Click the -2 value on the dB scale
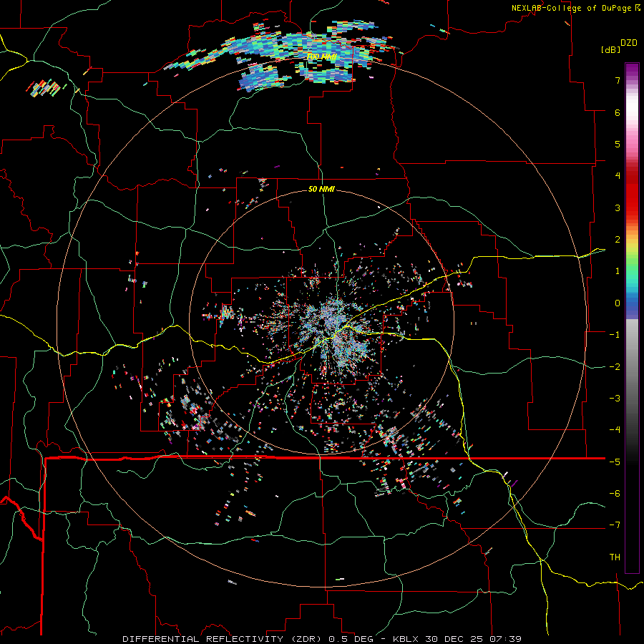 (615, 367)
